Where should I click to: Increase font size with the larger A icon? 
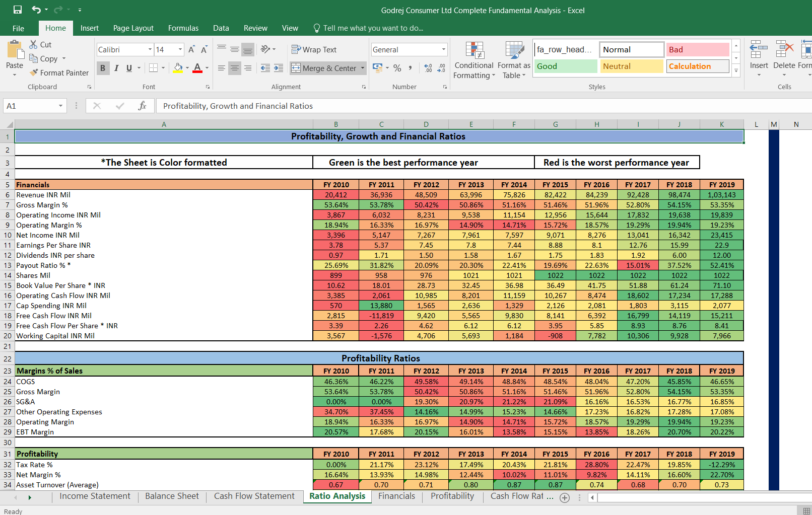[x=191, y=49]
